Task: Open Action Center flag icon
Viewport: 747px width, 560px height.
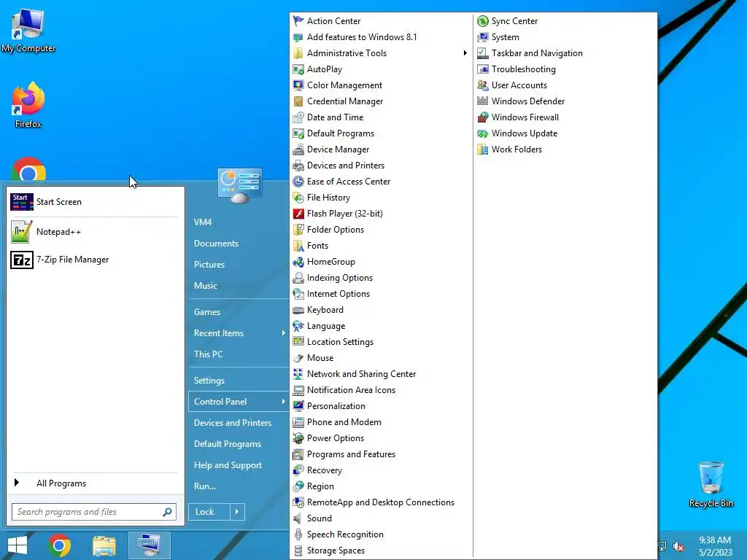Action: pyautogui.click(x=298, y=21)
